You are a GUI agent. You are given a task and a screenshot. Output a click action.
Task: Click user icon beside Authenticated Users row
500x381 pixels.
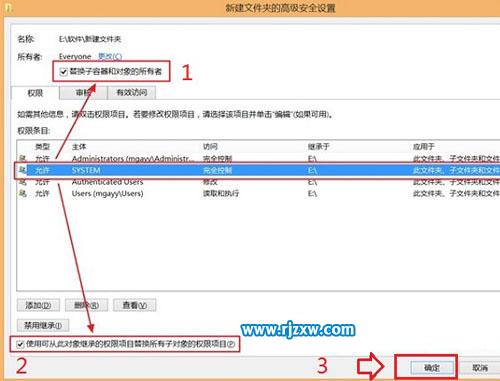(x=23, y=182)
